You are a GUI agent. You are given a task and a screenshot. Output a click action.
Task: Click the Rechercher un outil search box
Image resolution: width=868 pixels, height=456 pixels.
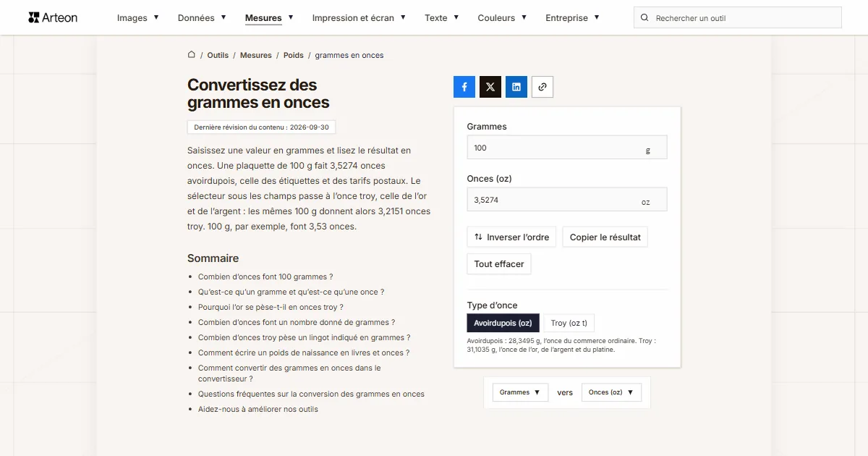point(738,17)
